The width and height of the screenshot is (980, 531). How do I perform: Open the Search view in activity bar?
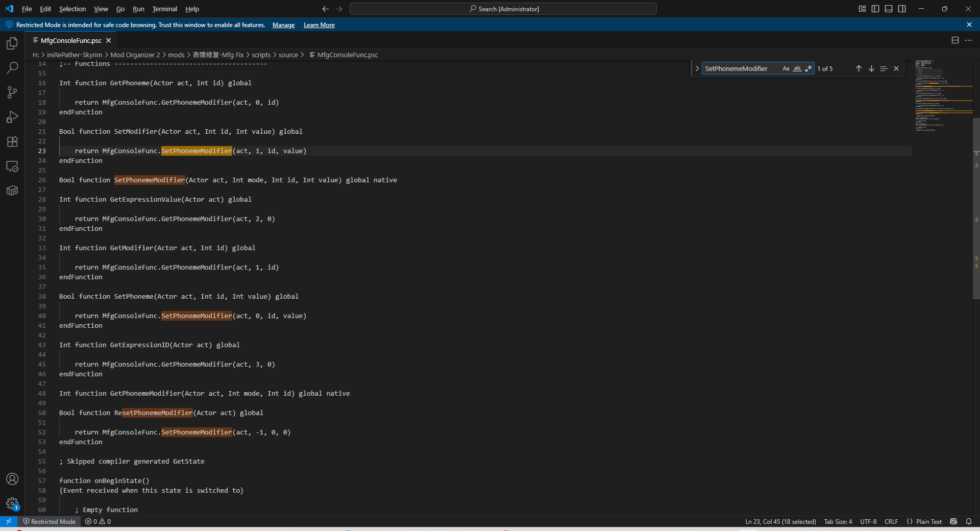click(x=12, y=68)
